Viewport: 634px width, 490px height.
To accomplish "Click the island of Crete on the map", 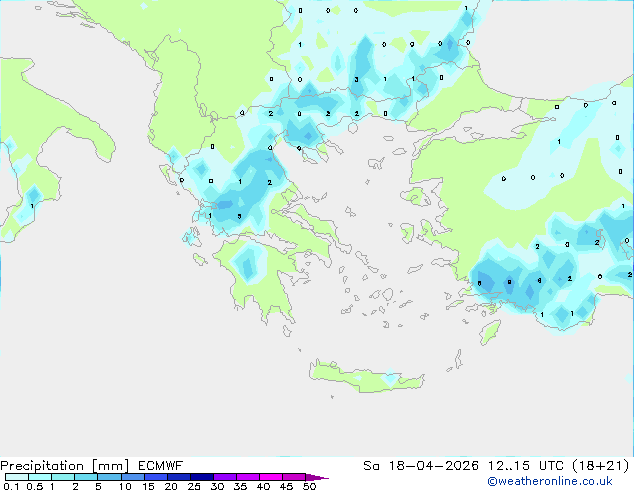I will click(x=366, y=377).
